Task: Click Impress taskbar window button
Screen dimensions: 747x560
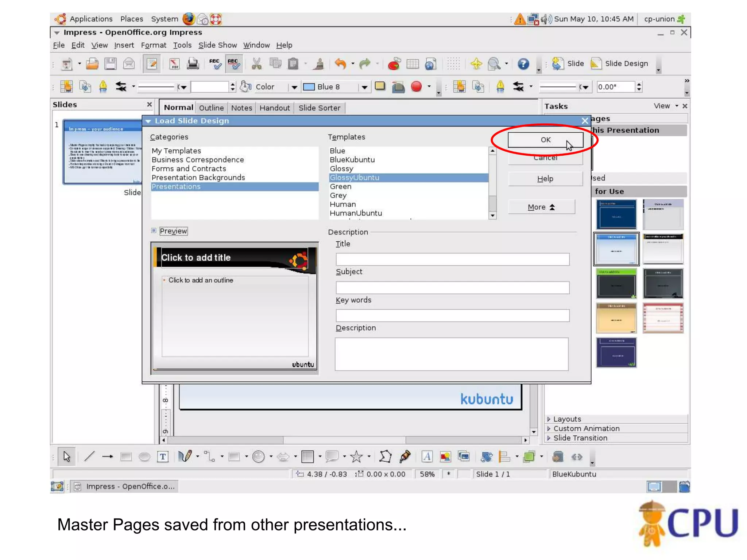Action: 124,486
